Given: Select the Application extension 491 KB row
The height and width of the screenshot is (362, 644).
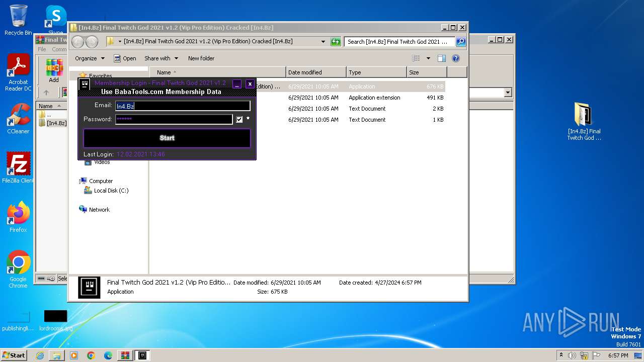Looking at the screenshot, I should point(350,98).
